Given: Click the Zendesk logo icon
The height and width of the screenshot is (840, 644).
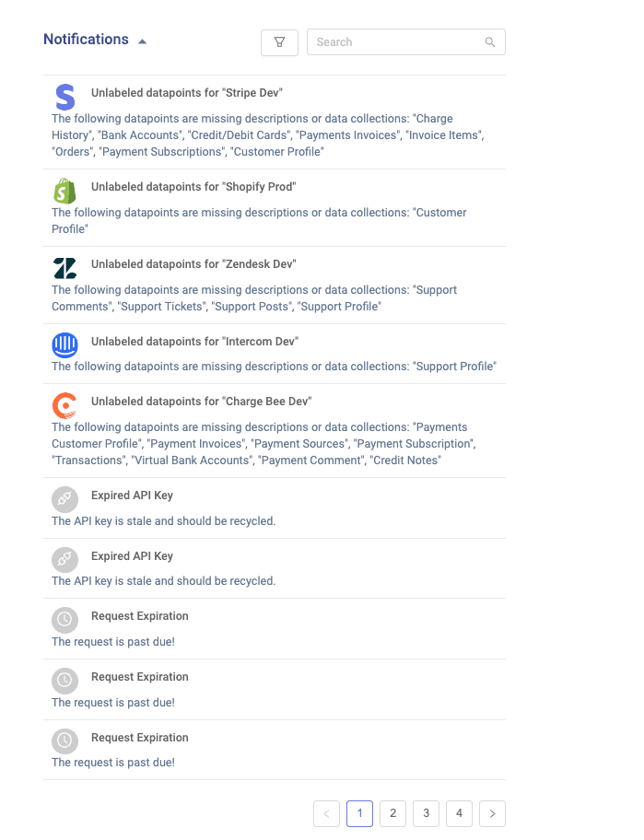Looking at the screenshot, I should (64, 268).
